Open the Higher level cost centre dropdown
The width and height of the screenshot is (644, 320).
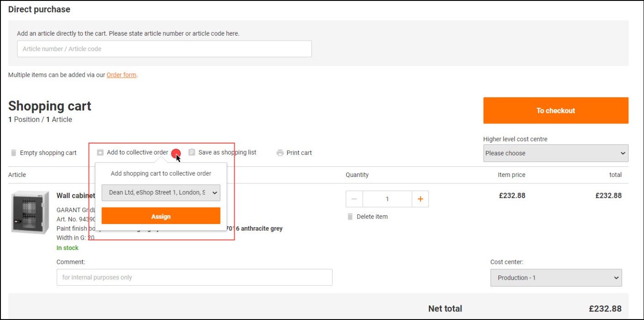tap(555, 153)
